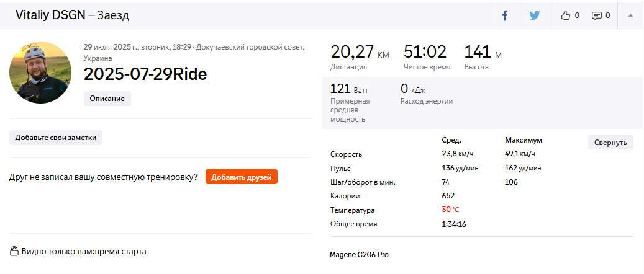Click the red 30 °C temperature value
This screenshot has width=644, height=274.
pos(450,210)
